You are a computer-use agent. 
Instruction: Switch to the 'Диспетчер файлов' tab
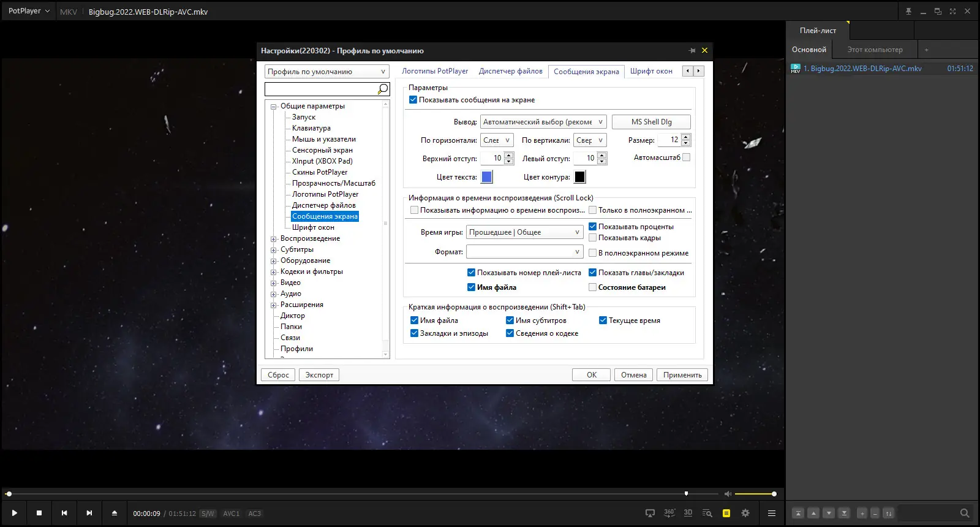pyautogui.click(x=511, y=71)
